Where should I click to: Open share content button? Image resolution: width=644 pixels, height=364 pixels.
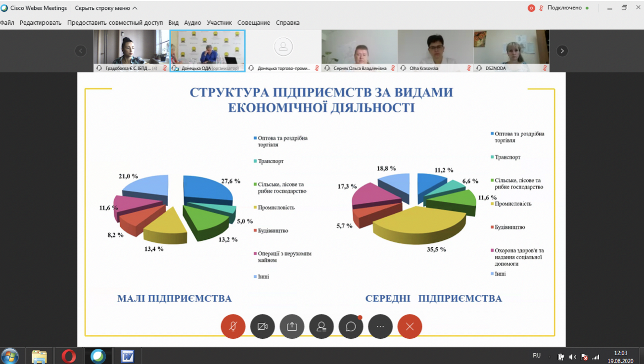point(292,326)
